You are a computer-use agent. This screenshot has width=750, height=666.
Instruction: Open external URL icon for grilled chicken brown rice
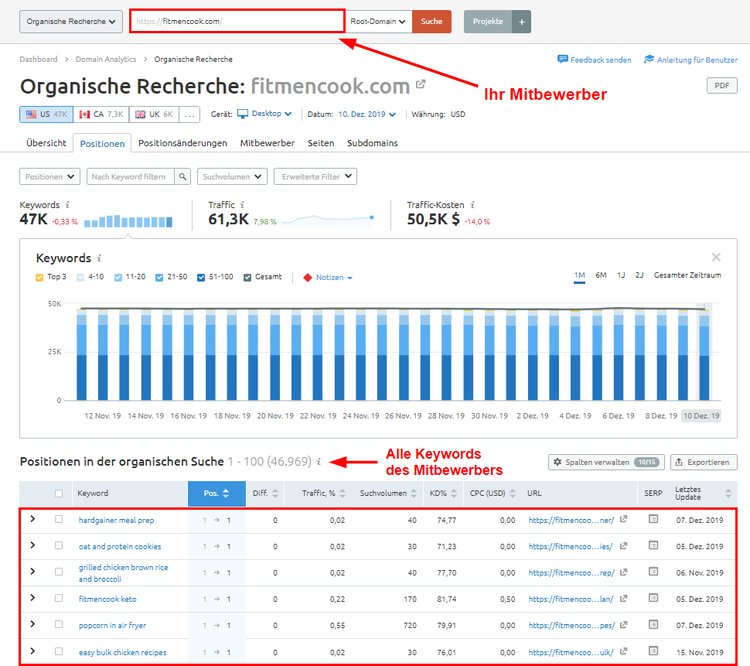point(623,572)
